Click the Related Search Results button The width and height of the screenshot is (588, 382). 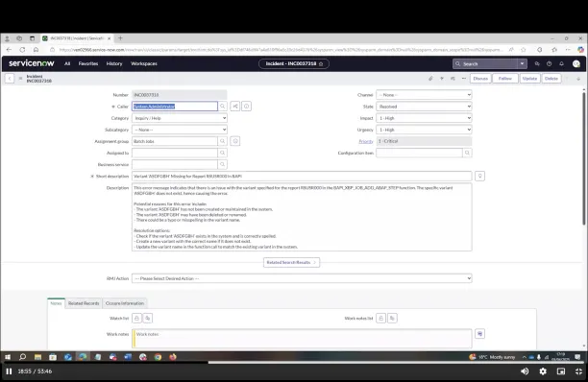tap(291, 263)
